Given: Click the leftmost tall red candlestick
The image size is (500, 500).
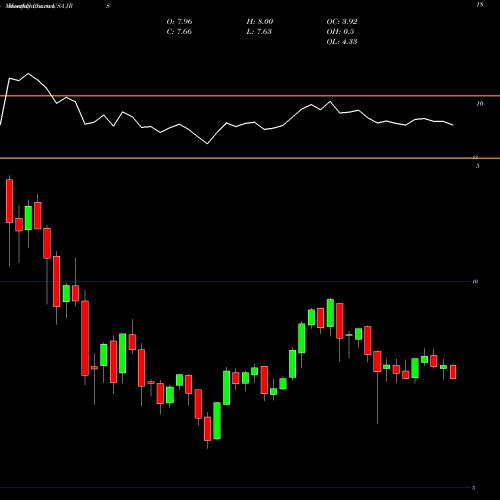Looking at the screenshot, I should pos(9,201).
